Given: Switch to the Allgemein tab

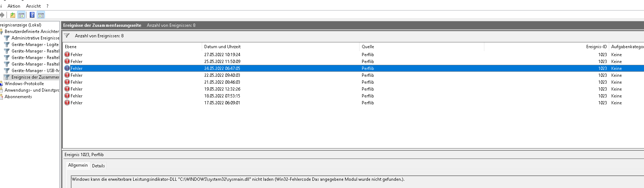Looking at the screenshot, I should pyautogui.click(x=78, y=165).
